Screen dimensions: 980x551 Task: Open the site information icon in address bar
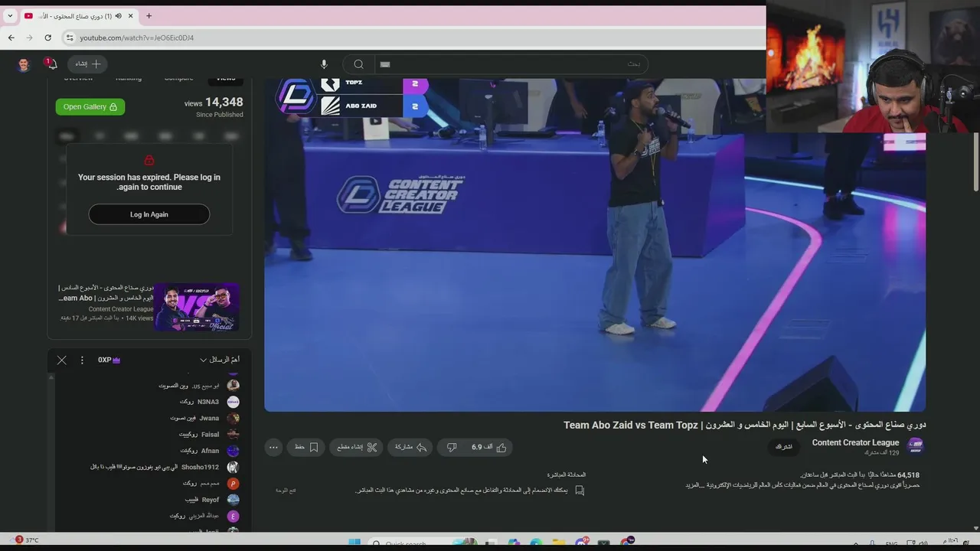(x=70, y=37)
